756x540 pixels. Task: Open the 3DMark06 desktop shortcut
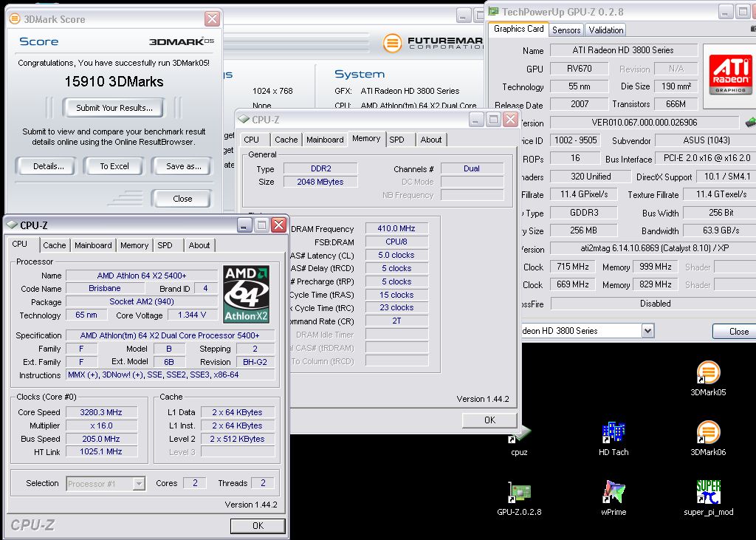pyautogui.click(x=708, y=438)
